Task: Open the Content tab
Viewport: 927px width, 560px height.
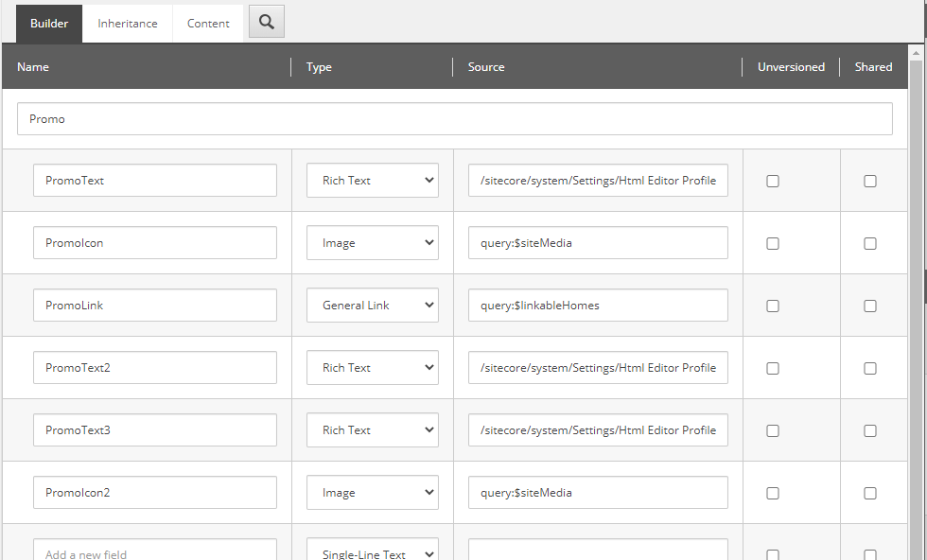Action: 208,24
